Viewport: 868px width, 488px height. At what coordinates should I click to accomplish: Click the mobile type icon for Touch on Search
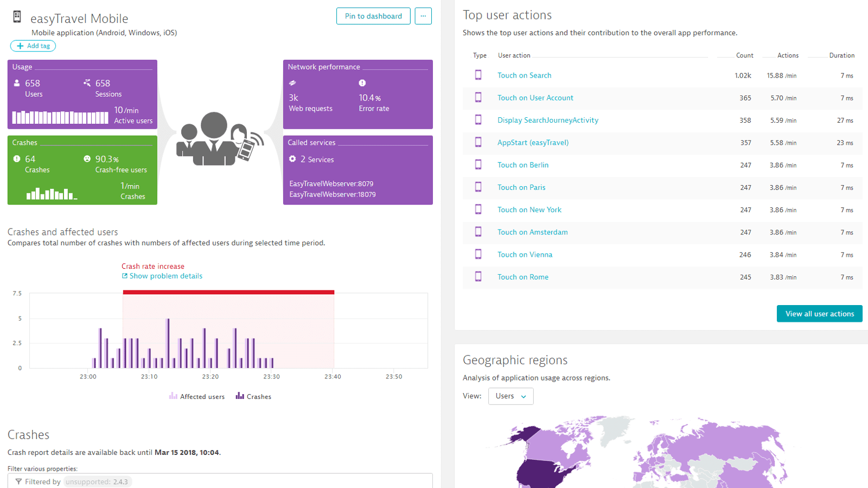click(x=478, y=75)
